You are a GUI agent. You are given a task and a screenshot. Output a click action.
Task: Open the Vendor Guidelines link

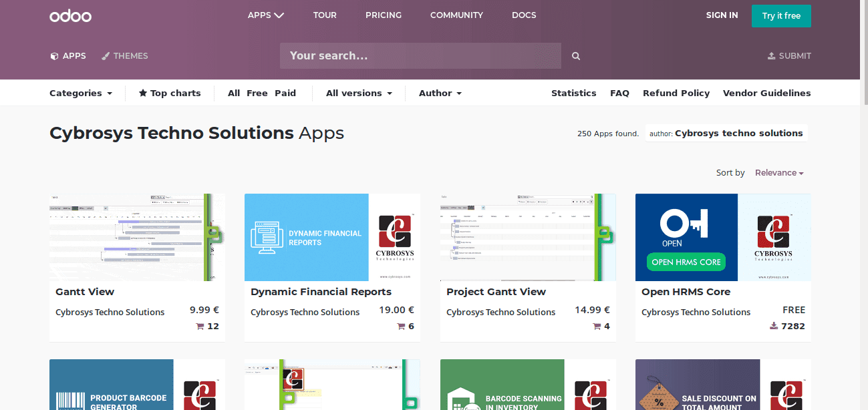[767, 93]
